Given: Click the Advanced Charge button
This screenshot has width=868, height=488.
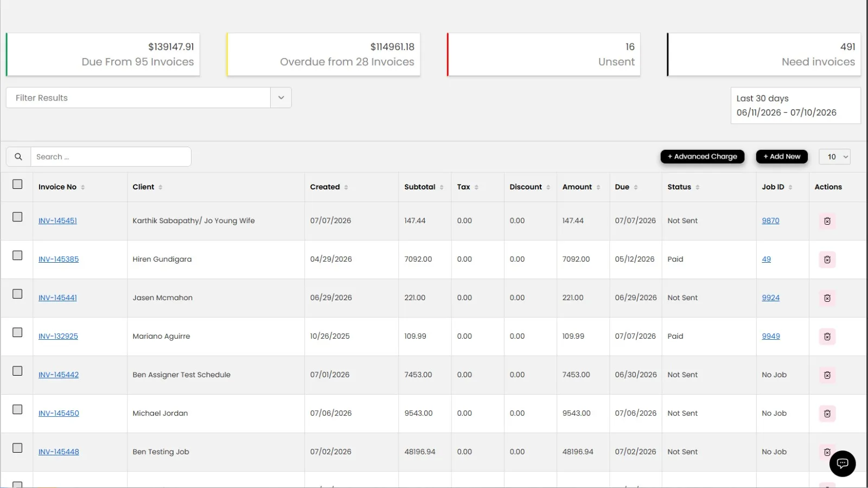Looking at the screenshot, I should click(x=703, y=157).
